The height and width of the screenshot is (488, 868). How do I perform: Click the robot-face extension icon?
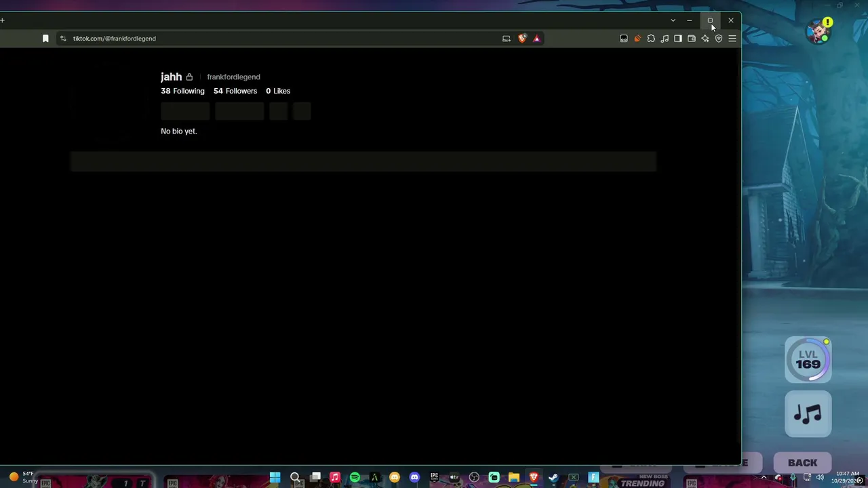(624, 39)
